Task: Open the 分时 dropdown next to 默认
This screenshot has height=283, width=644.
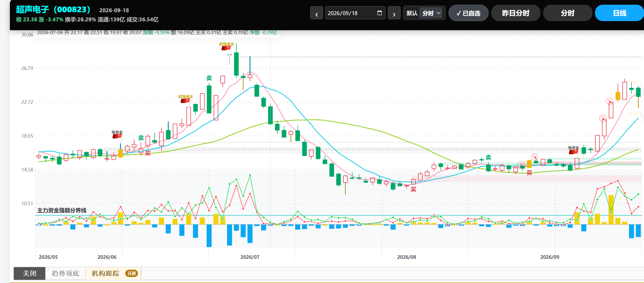Action: coord(431,13)
